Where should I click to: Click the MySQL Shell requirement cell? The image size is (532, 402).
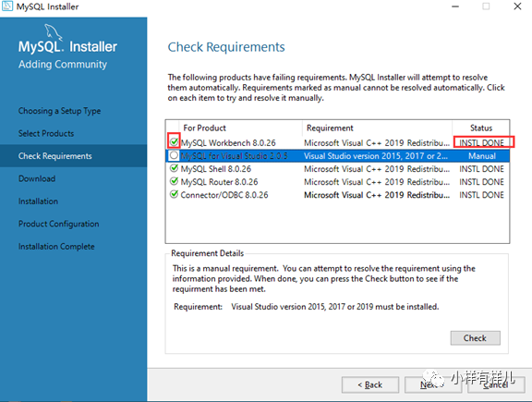click(377, 169)
